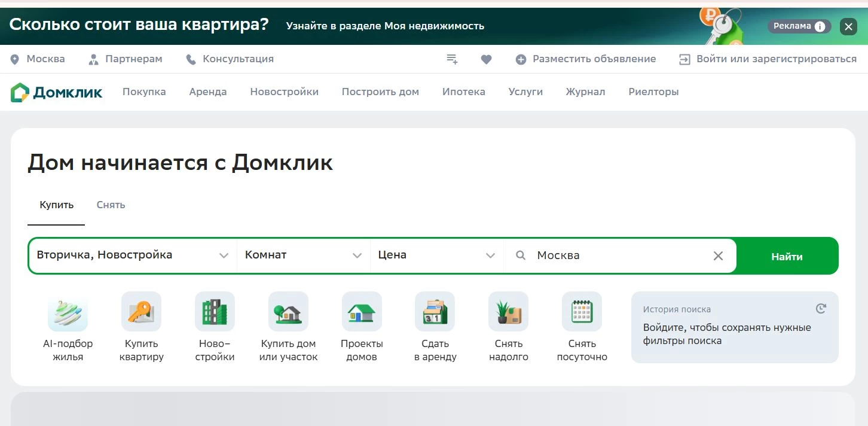
Task: Click the search history refresh icon
Action: (x=821, y=308)
